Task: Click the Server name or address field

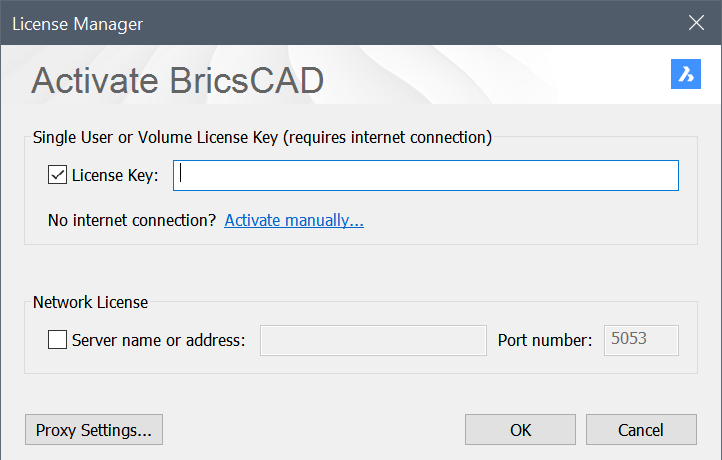Action: pyautogui.click(x=373, y=340)
